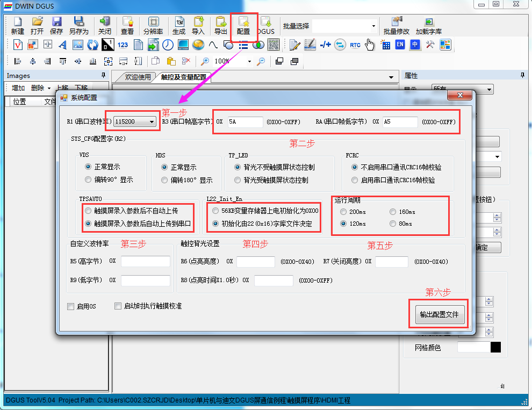Choose the 另存为 save-as icon
532x410 pixels.
[78, 25]
